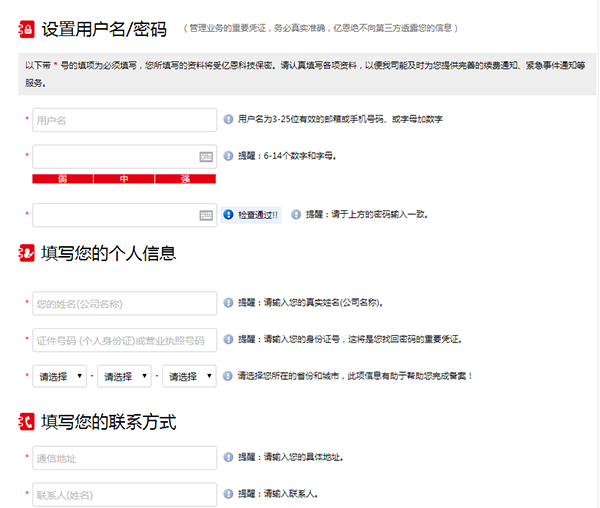Open the virtual keyboard in confirm password field

[x=206, y=215]
